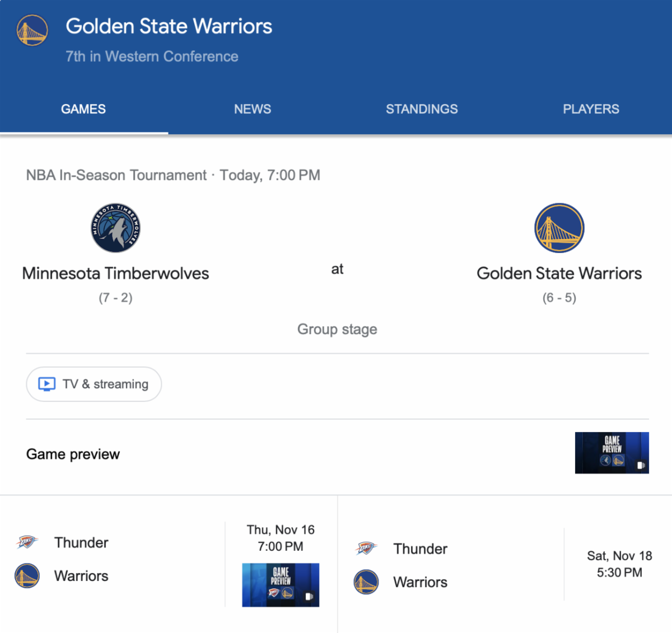
Task: Select the PLAYERS tab
Action: tap(591, 109)
